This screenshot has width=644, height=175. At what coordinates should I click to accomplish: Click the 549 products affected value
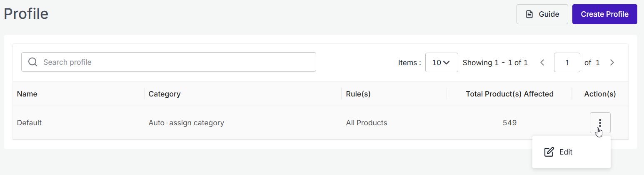(509, 123)
